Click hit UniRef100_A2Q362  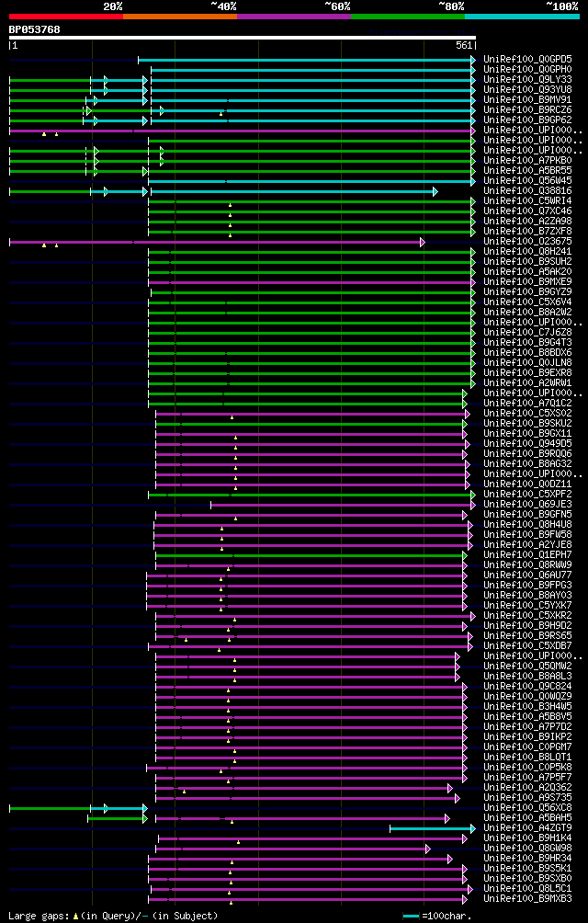(x=527, y=786)
